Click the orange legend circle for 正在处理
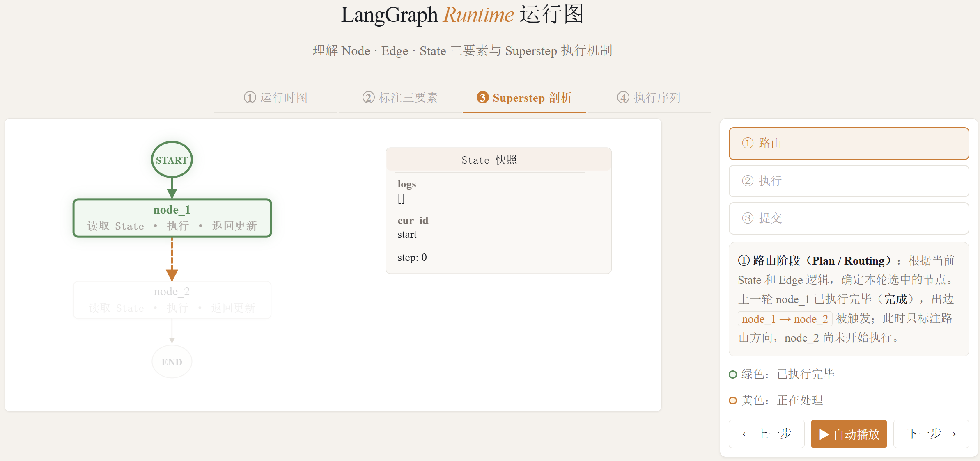 [x=733, y=401]
